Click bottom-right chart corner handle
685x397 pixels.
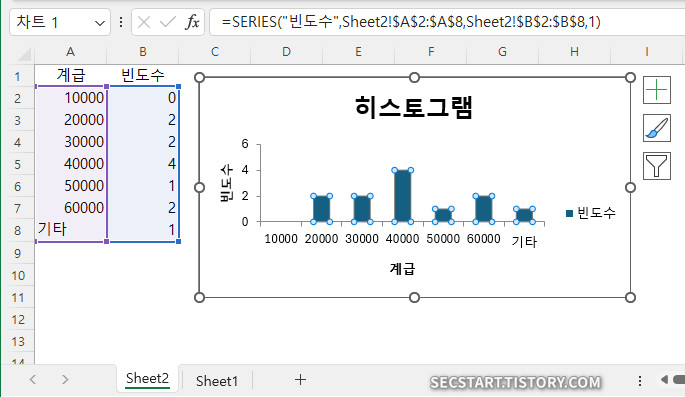coord(630,297)
